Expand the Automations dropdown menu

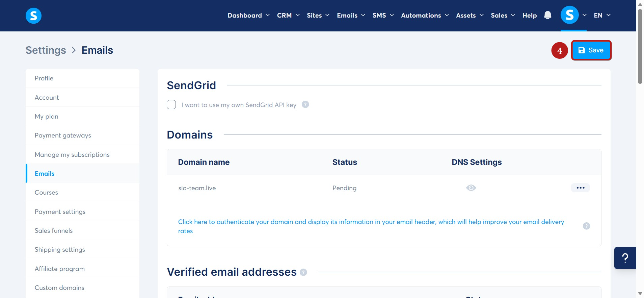tap(425, 15)
